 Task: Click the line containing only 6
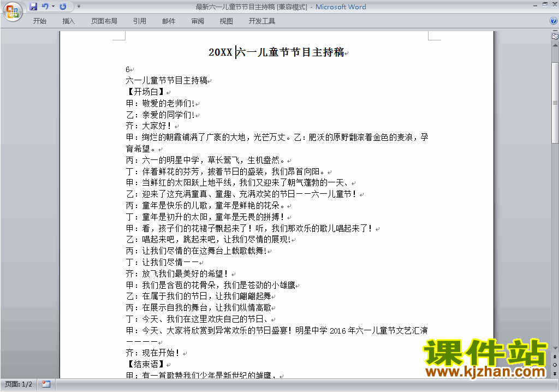[x=128, y=69]
